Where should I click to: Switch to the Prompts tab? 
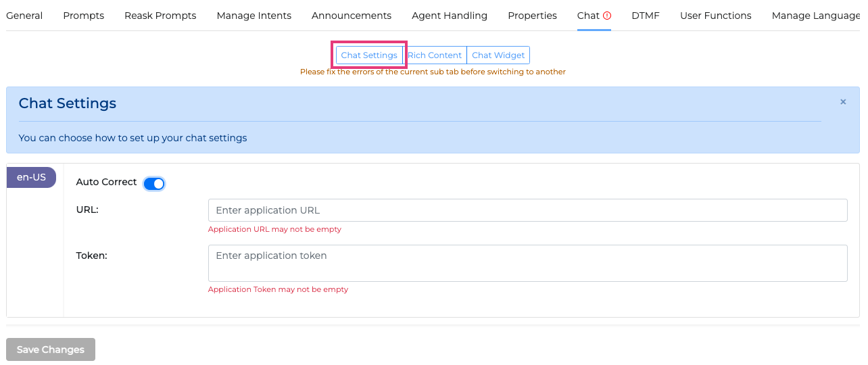coord(84,16)
